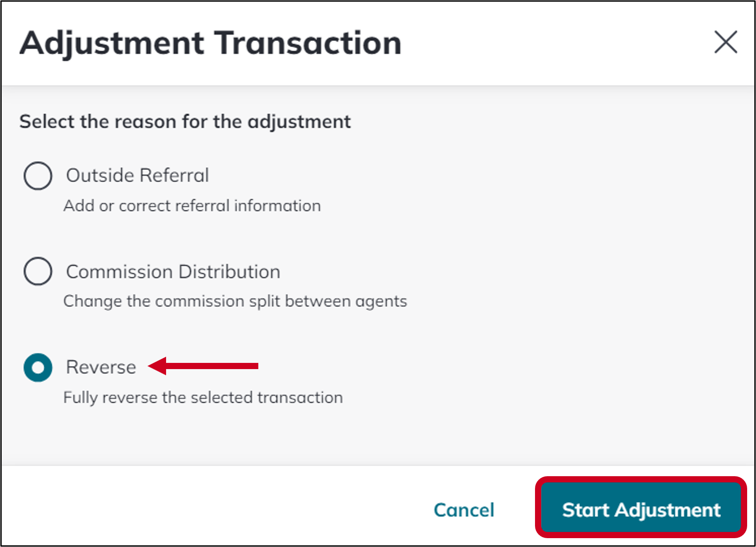The image size is (756, 547).
Task: Click 'Select the reason for the adjustment' heading
Action: coord(185,121)
